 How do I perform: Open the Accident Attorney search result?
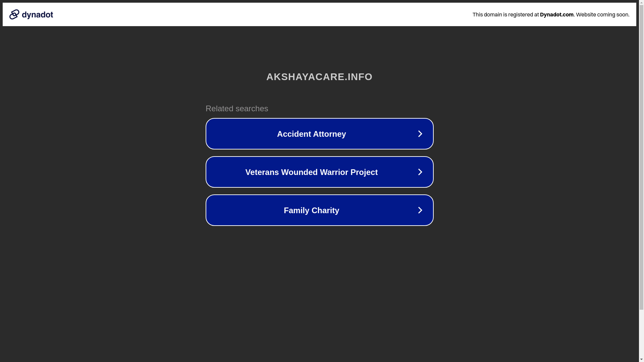[319, 134]
